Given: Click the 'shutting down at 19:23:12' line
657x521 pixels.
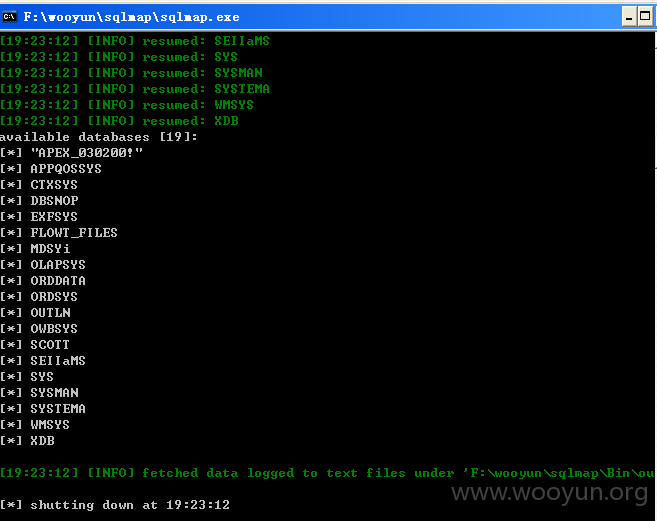Looking at the screenshot, I should pyautogui.click(x=115, y=505).
